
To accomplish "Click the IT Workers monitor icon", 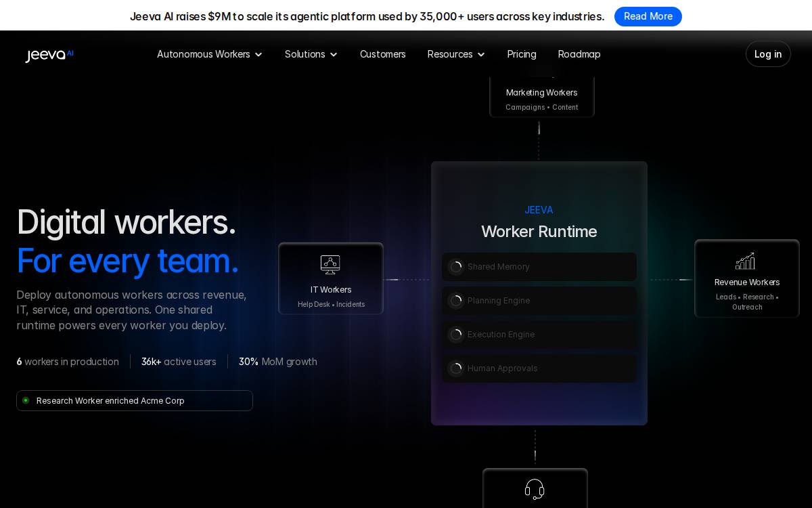I will (330, 265).
